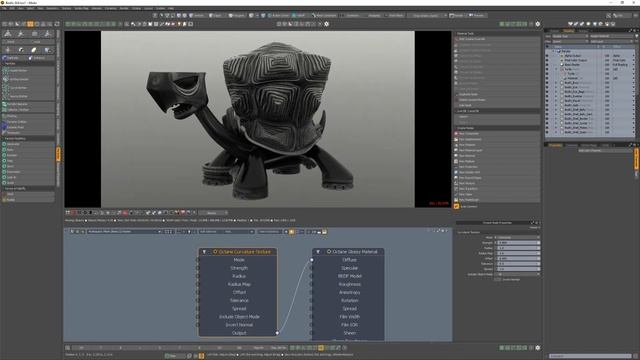Click the Radius Map row on the Curvature Texture node
640x360 pixels.
coord(239,284)
